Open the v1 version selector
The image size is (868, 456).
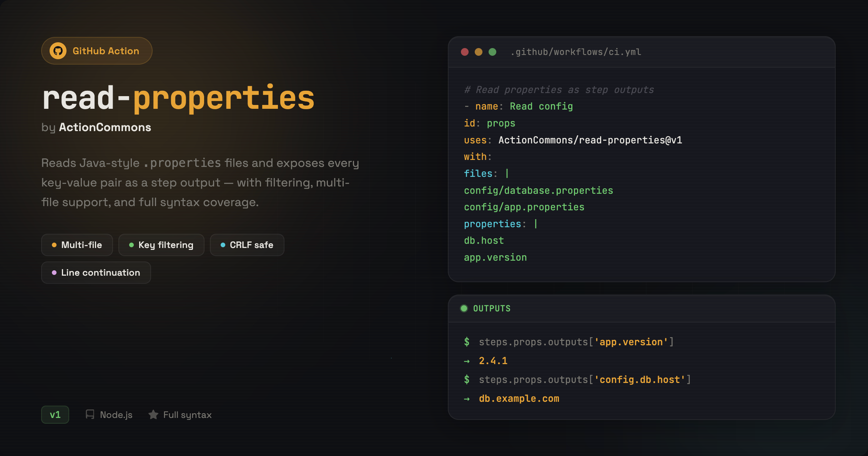click(x=55, y=414)
